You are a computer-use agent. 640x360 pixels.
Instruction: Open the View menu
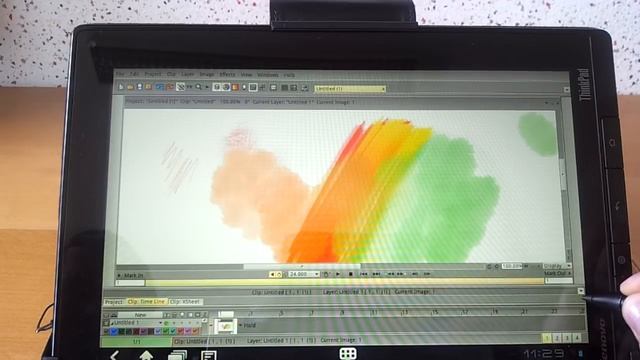tap(246, 75)
